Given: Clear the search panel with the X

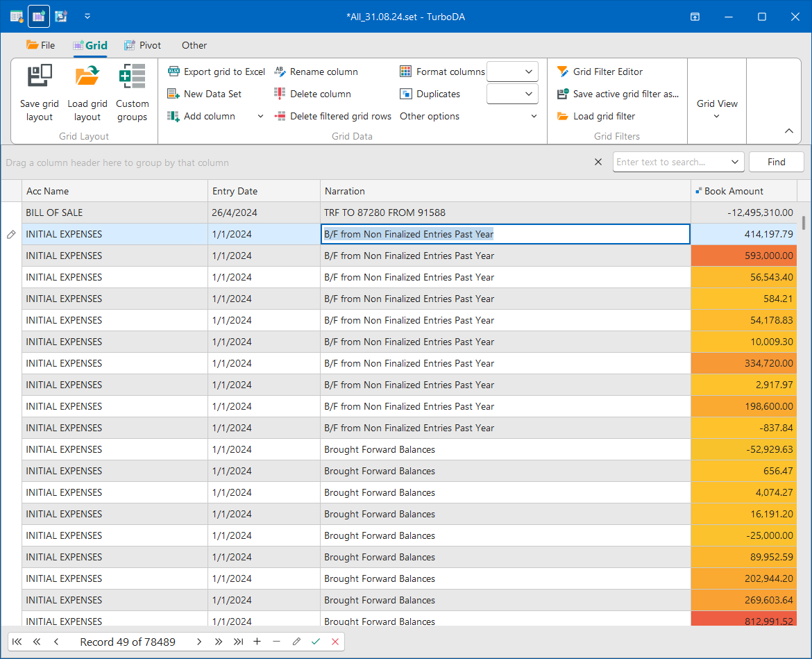Looking at the screenshot, I should click(598, 162).
